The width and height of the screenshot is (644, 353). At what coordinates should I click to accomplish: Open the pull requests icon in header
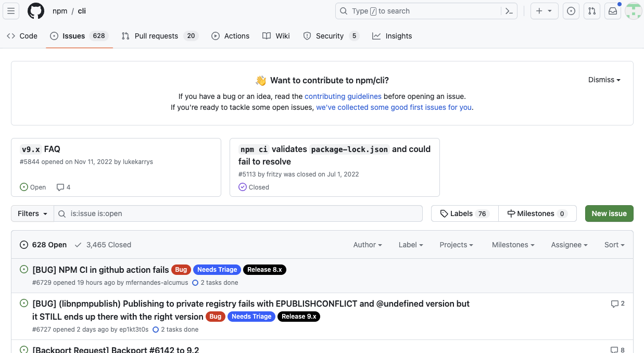pyautogui.click(x=592, y=11)
